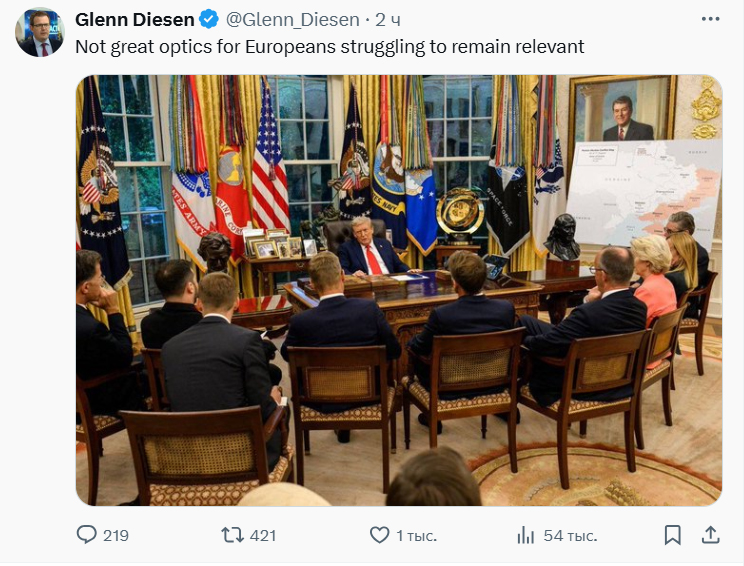Click the '2 ч' timestamp
Screen dimensions: 744x566
tap(388, 19)
